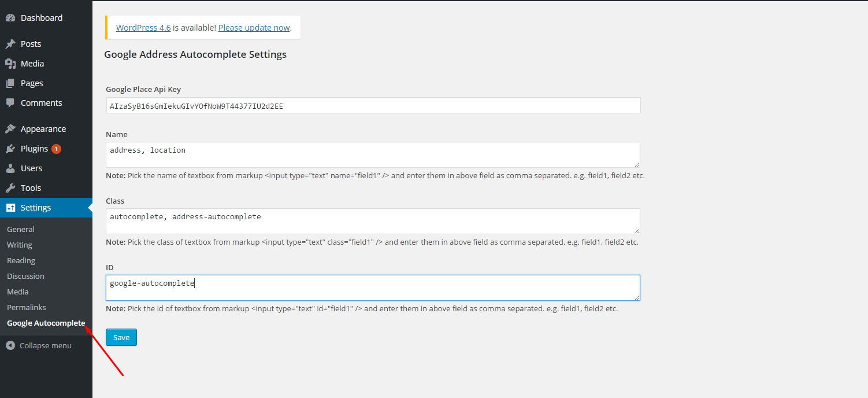Click the ID textarea resize handle

(636, 296)
